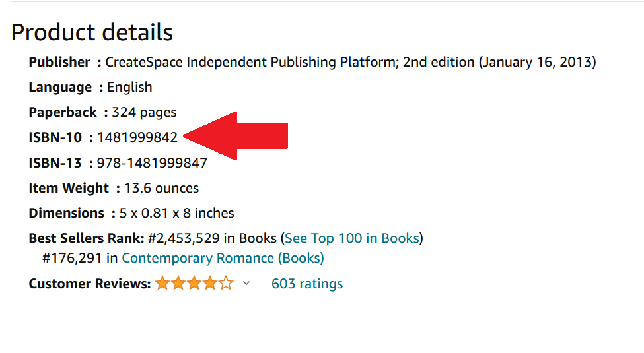Click the Item Weight label
This screenshot has height=353, width=644.
point(69,188)
